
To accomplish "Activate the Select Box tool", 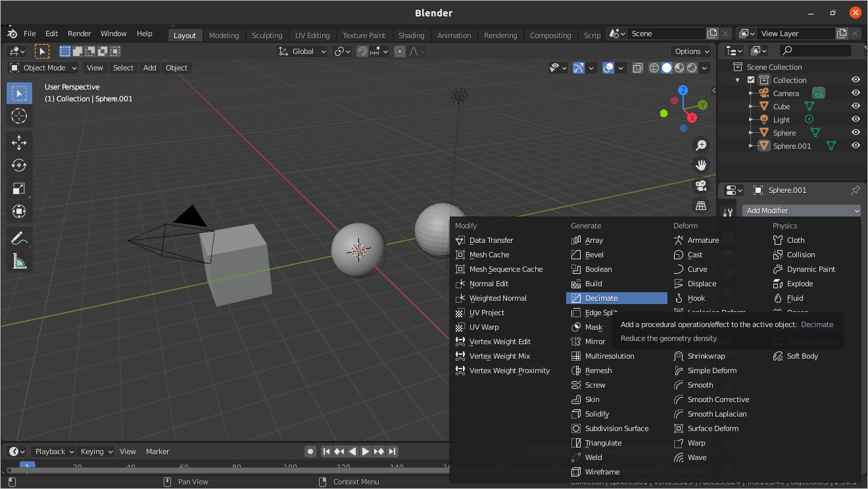I will (19, 93).
